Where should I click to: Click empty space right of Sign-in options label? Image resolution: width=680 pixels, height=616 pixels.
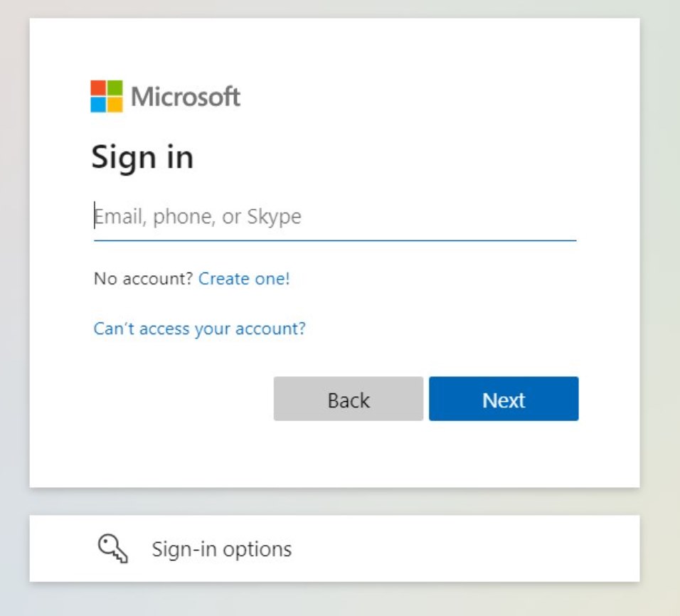point(464,548)
